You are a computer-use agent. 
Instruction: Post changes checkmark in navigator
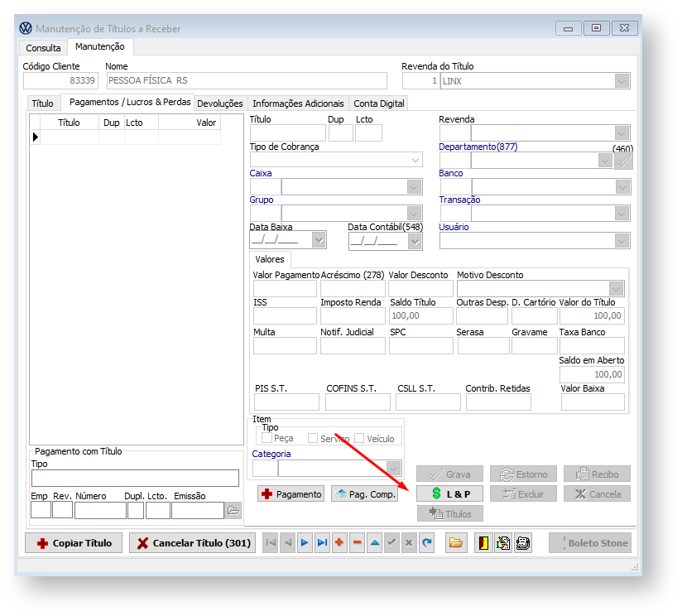[x=391, y=542]
